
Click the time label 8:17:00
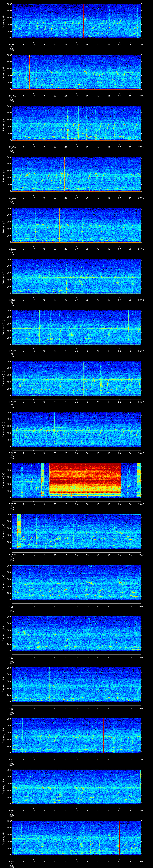pos(12,96)
